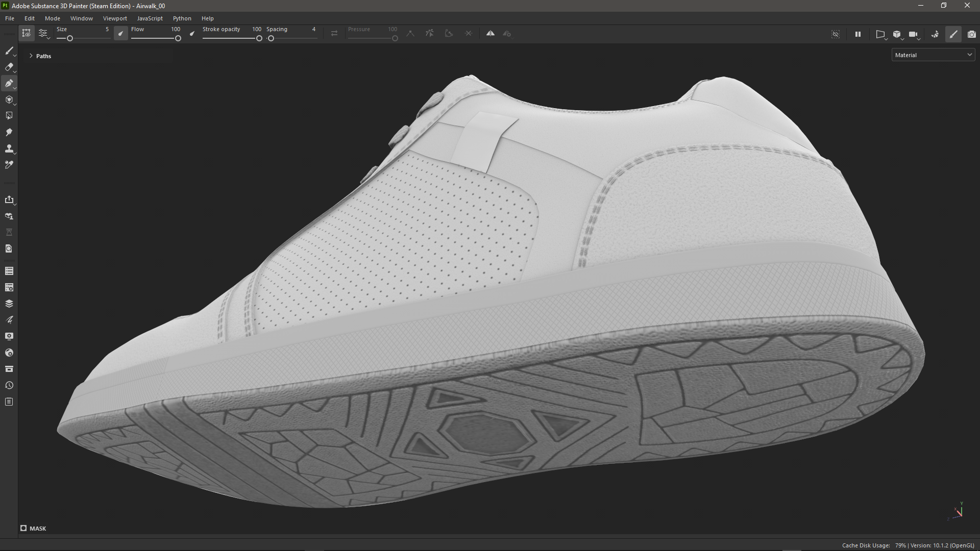Pause engine computation with pause button
Image resolution: width=980 pixels, height=551 pixels.
[x=857, y=34]
